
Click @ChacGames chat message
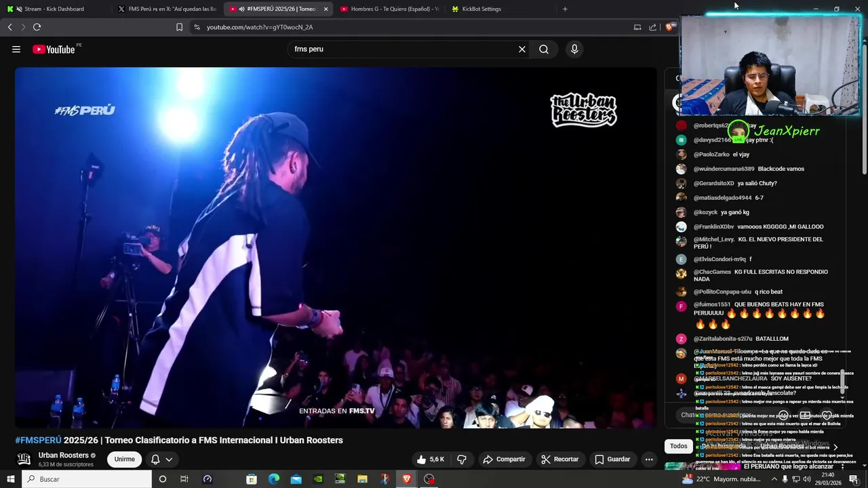pos(759,275)
